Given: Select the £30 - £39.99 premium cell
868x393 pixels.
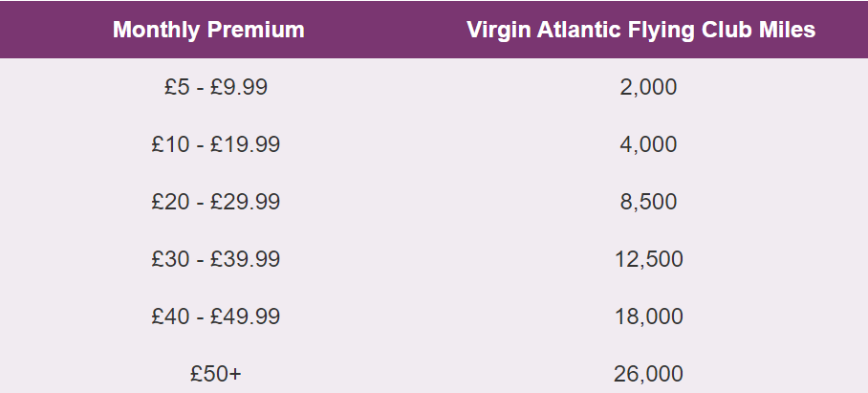Looking at the screenshot, I should coord(216,259).
